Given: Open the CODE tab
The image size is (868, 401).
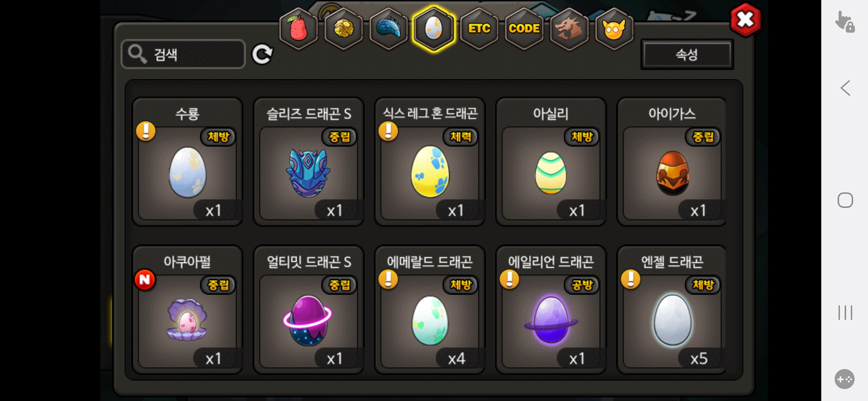Looking at the screenshot, I should 524,29.
